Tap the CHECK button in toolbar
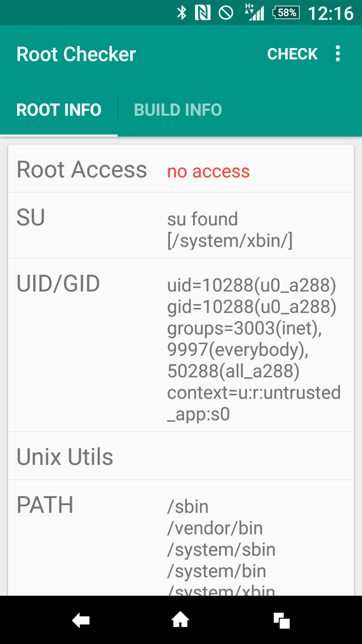The image size is (362, 644). pos(293,54)
